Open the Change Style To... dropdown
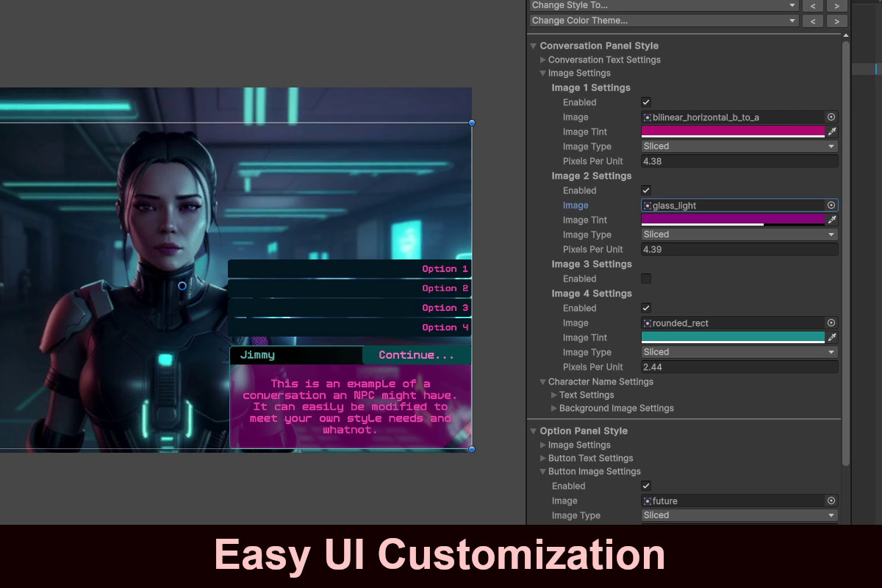This screenshot has width=882, height=588. pyautogui.click(x=664, y=5)
